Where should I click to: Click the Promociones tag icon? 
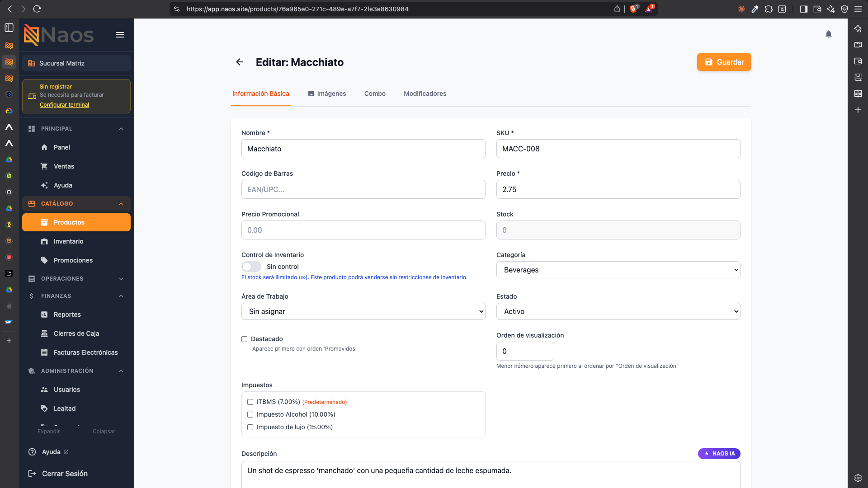(x=44, y=260)
